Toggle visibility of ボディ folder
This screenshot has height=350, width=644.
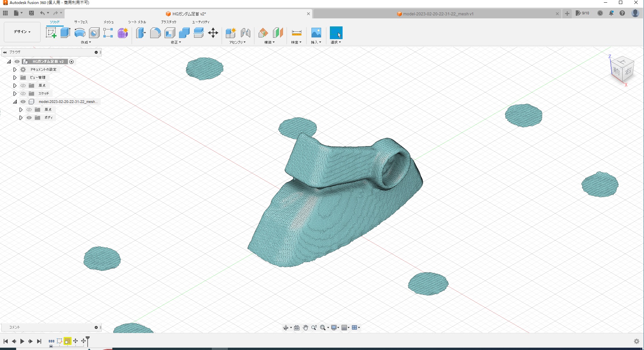[29, 118]
